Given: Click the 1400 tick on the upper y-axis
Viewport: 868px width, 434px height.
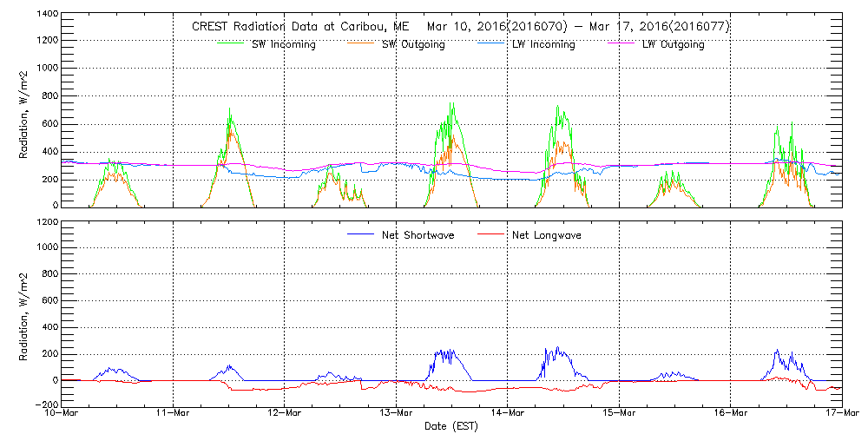Looking at the screenshot, I should point(45,16).
